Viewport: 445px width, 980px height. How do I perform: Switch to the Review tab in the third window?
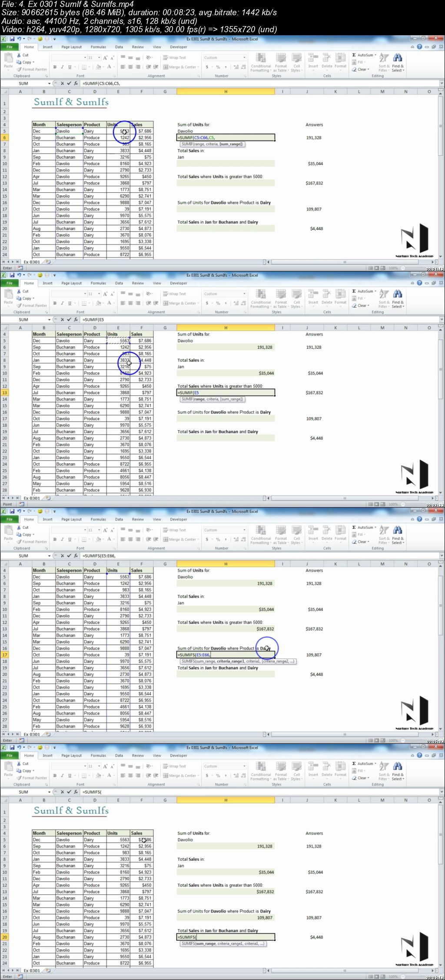point(138,519)
